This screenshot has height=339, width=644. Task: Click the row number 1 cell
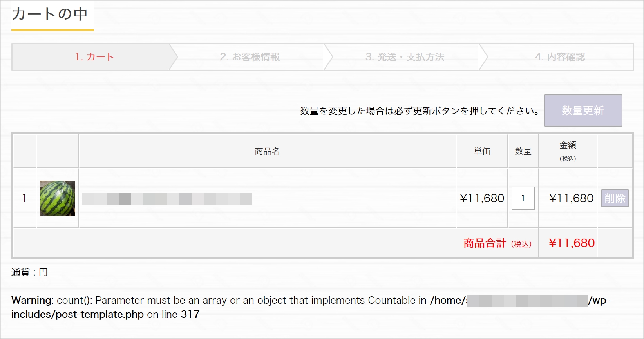(24, 198)
